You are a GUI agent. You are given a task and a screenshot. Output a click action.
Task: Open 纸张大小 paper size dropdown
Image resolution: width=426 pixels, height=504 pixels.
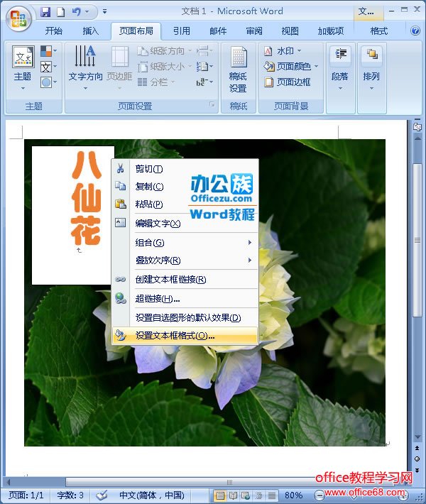(x=164, y=67)
